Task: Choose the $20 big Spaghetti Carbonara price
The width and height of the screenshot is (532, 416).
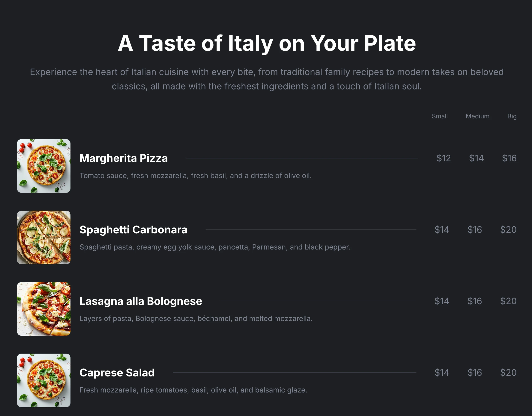Action: click(x=508, y=230)
